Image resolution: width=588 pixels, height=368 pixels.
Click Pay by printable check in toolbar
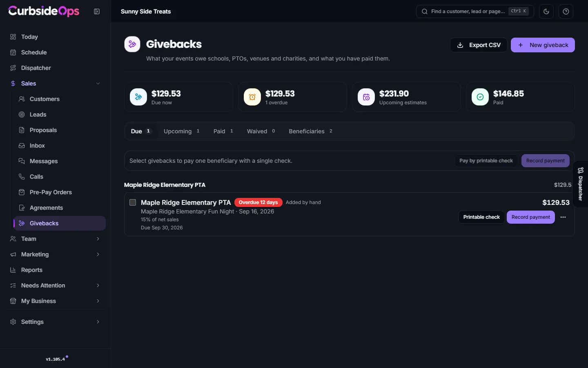tap(486, 161)
